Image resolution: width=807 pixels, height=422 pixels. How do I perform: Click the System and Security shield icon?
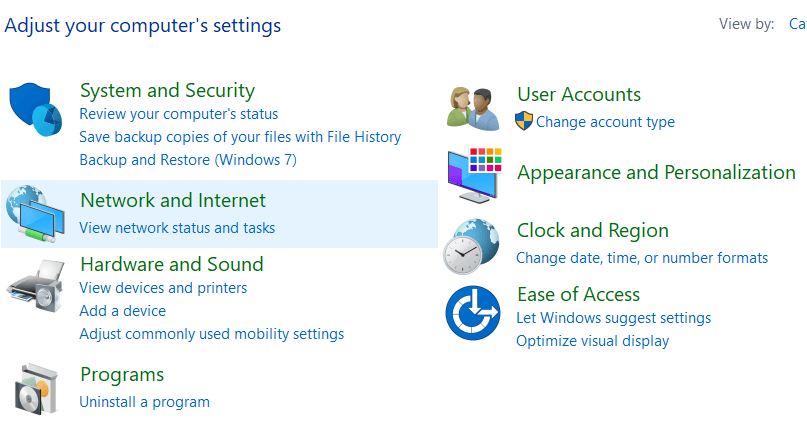tap(36, 110)
